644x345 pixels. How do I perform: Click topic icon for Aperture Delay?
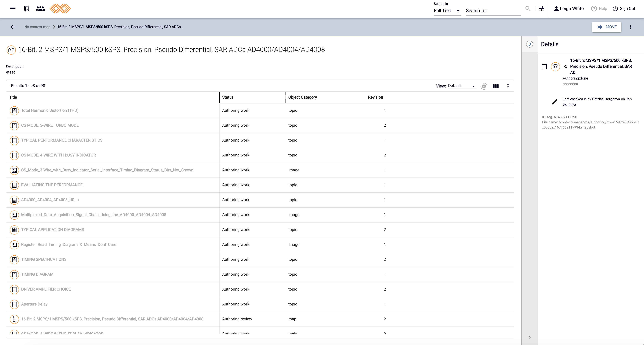click(x=14, y=304)
